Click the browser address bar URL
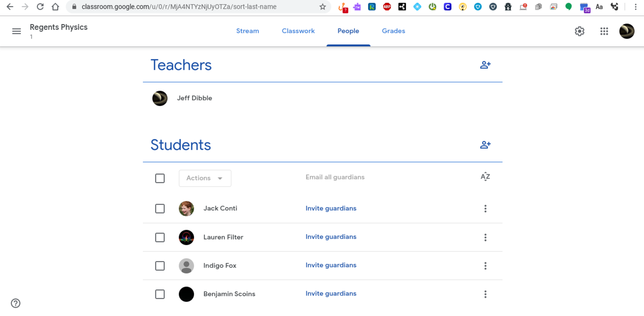 tap(179, 7)
